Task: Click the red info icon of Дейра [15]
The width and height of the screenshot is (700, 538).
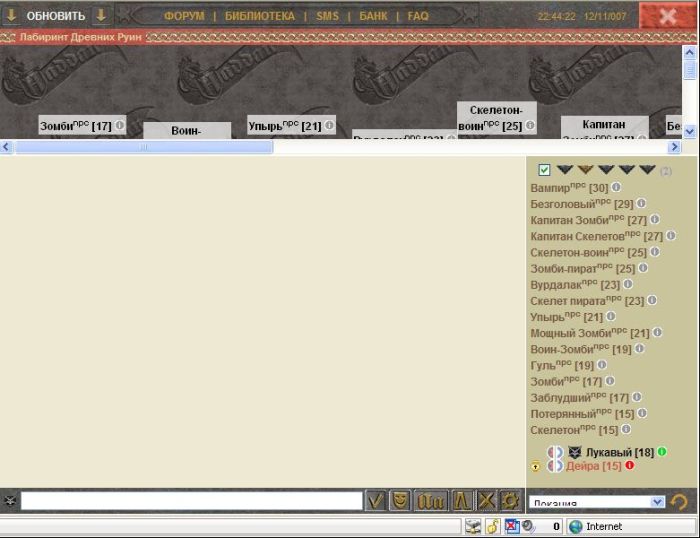Action: [x=629, y=465]
